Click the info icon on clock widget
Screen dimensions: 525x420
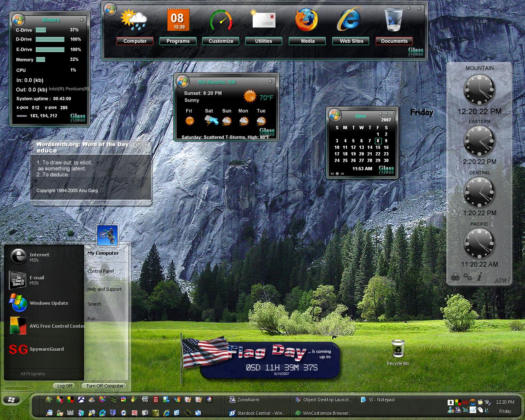tap(479, 277)
